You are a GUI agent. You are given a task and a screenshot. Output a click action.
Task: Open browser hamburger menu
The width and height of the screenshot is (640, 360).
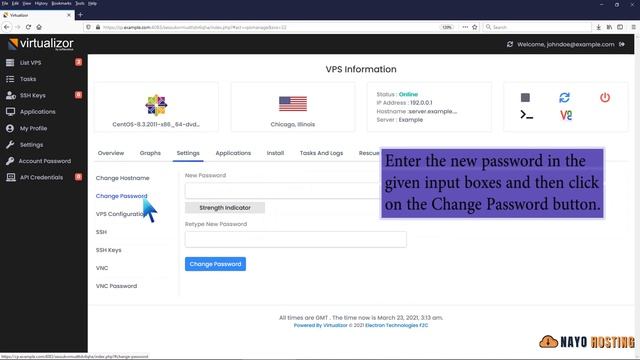633,27
